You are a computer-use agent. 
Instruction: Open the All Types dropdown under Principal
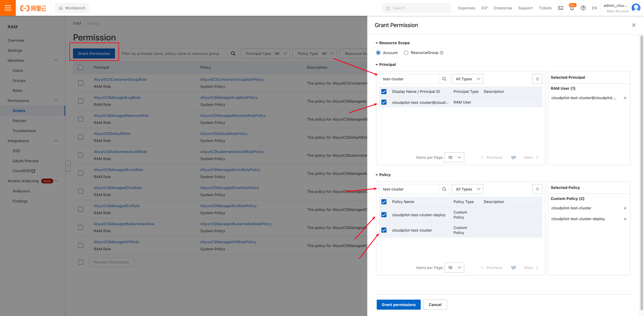click(467, 79)
